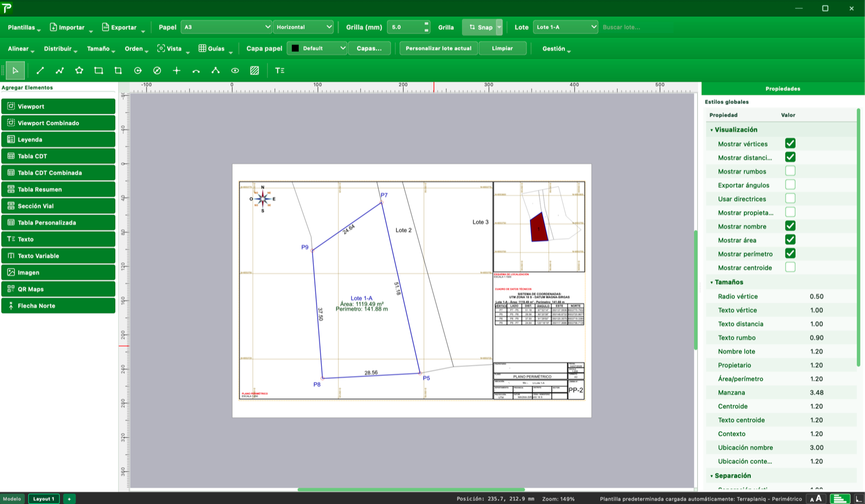Select the text tool in drawing toolbar

coord(280,70)
